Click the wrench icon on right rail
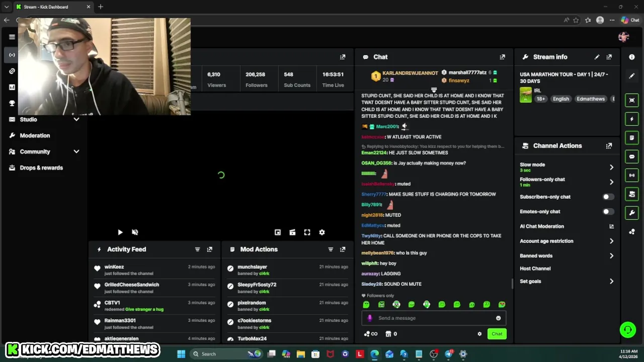Image resolution: width=644 pixels, height=362 pixels. pyautogui.click(x=632, y=213)
